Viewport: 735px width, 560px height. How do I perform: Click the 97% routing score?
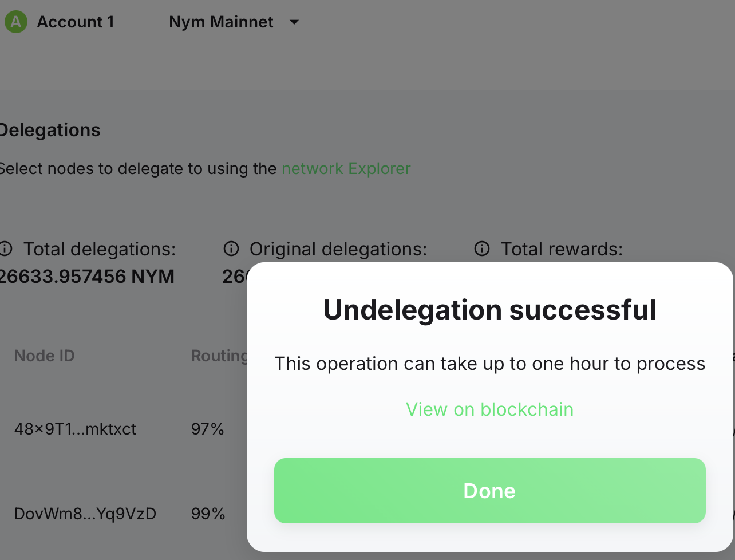[207, 429]
